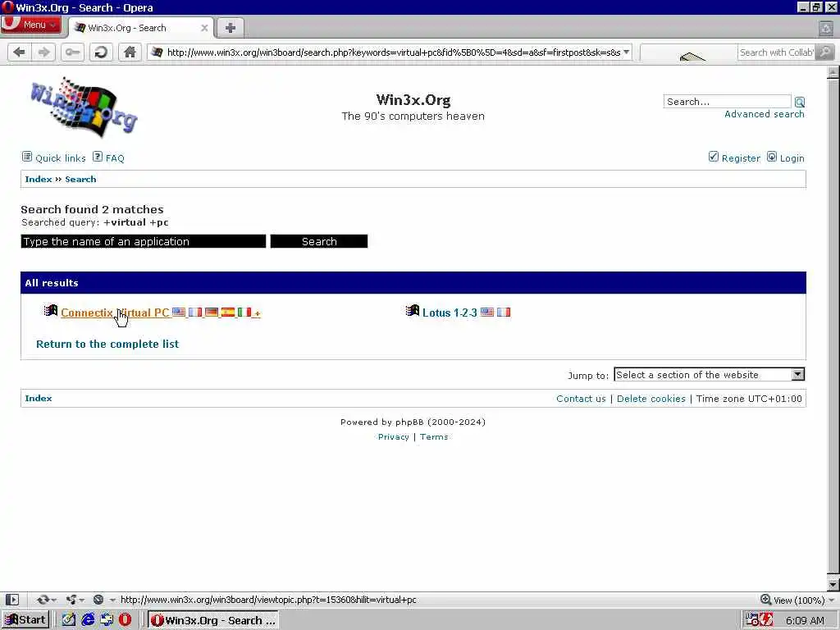Screen dimensions: 840x630
Task: Click the Show Desktop quick launch icon
Action: [69, 620]
